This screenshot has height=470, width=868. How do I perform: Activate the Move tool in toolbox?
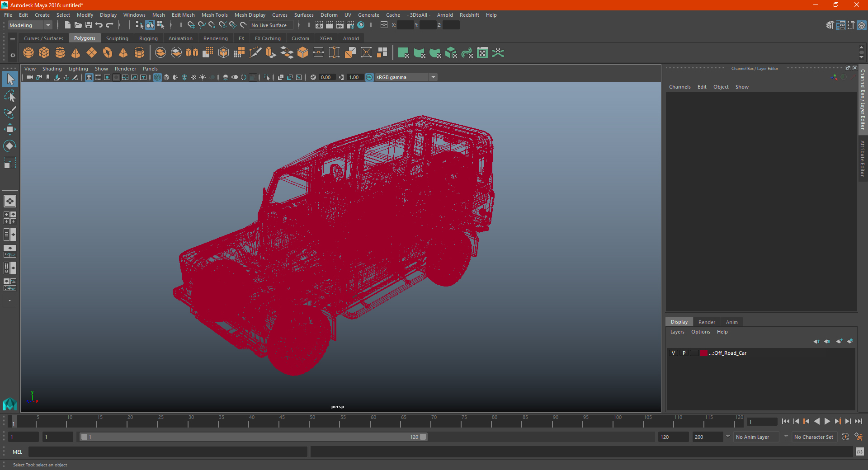coord(10,129)
